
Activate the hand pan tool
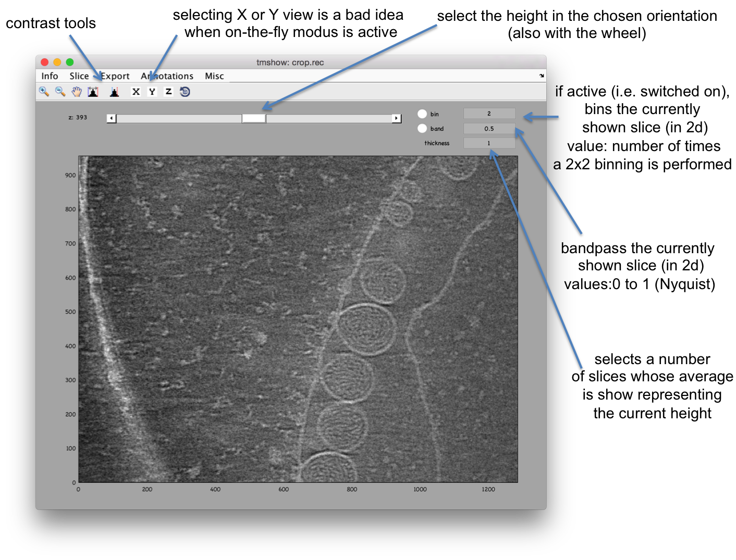[x=77, y=92]
